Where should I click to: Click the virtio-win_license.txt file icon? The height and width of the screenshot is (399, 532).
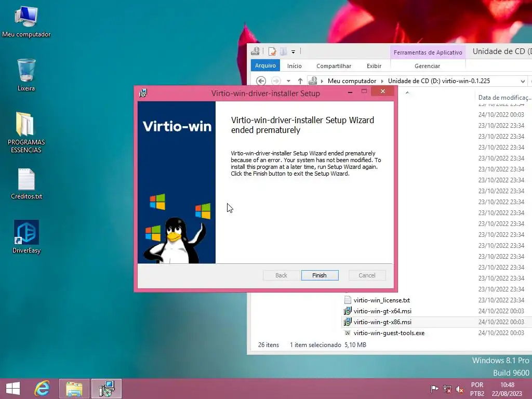tap(348, 300)
